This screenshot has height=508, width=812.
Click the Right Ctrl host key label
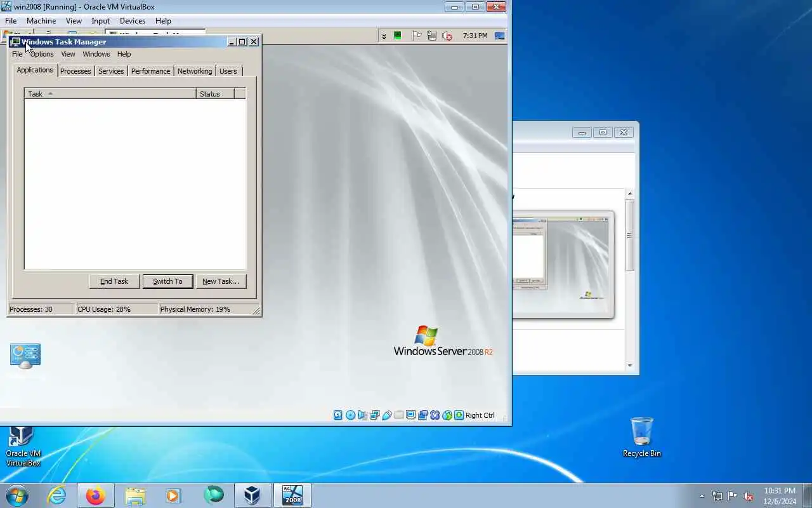tap(480, 415)
